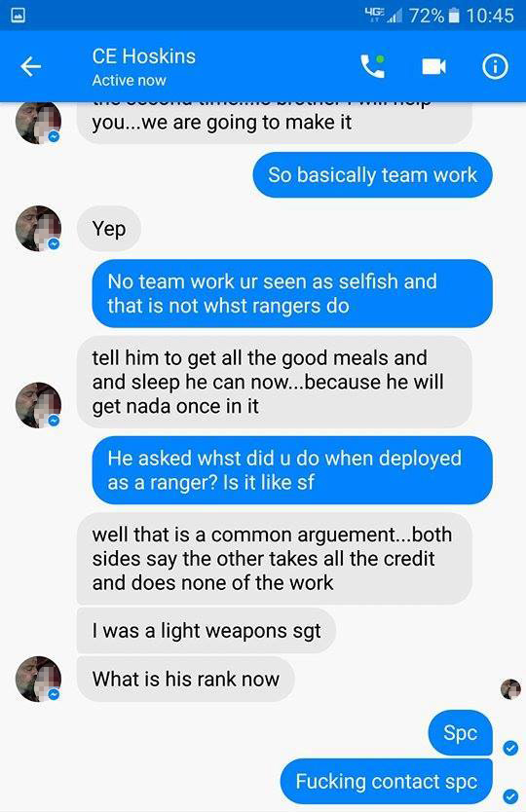Screen dimensions: 526x812
Task: Open conversation info via the i icon
Action: [x=496, y=67]
